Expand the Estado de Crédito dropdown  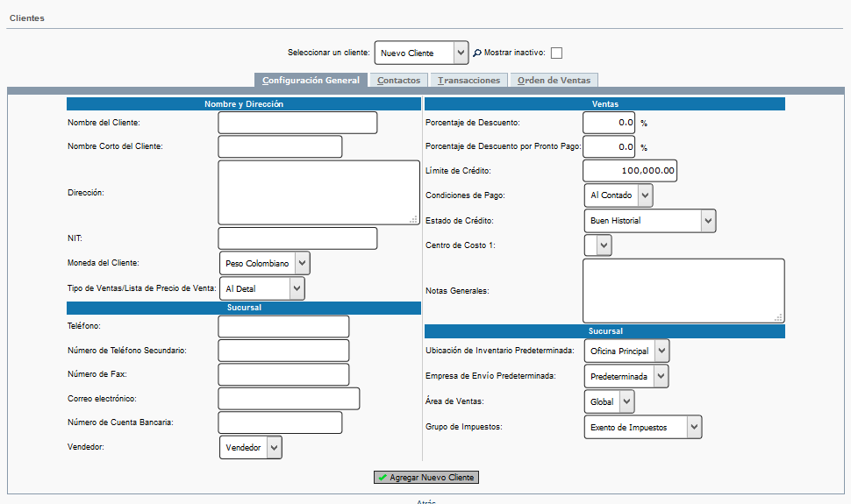pos(650,221)
